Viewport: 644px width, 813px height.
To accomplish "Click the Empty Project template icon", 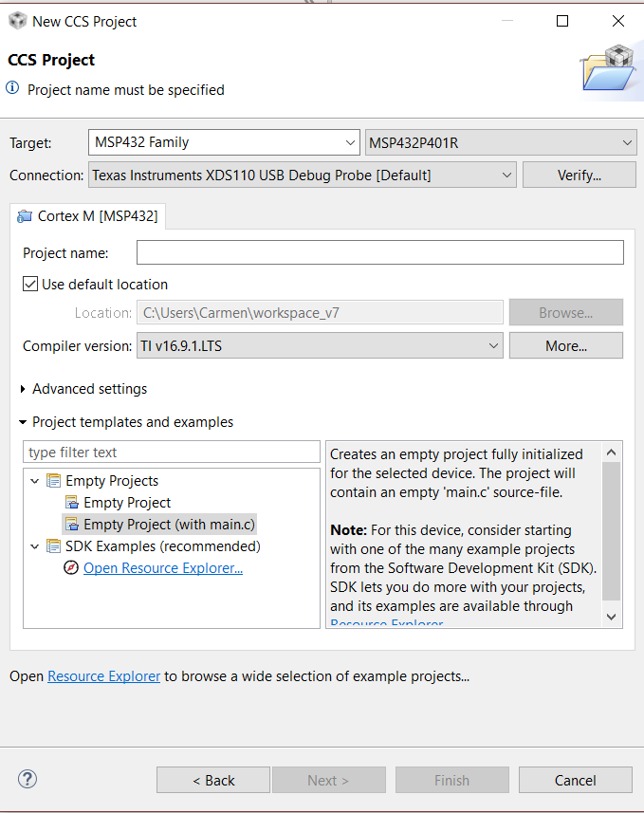I will (x=72, y=503).
